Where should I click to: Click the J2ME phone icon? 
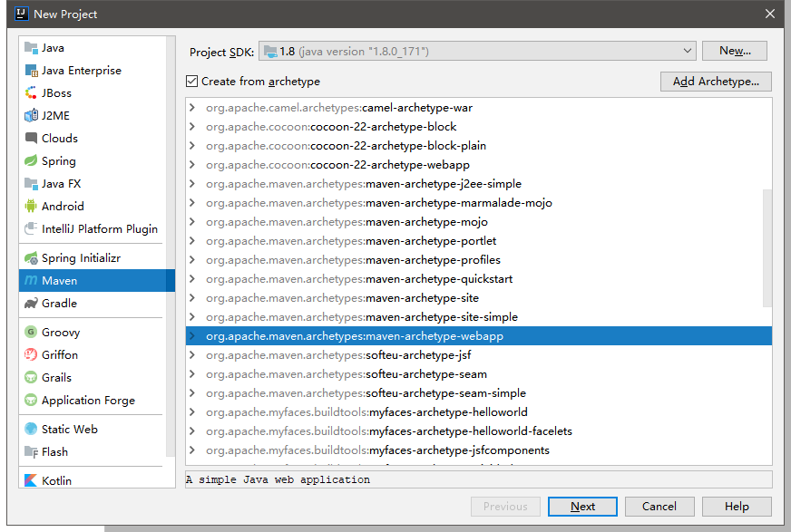point(31,115)
